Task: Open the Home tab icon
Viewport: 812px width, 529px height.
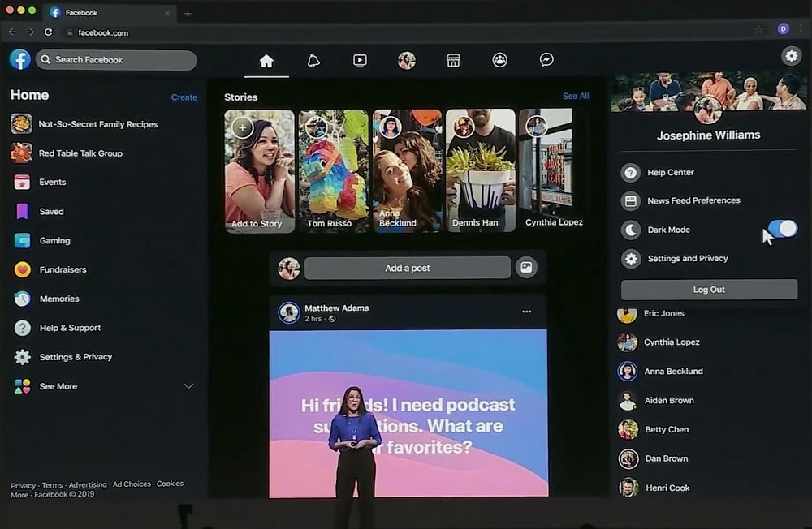Action: (x=266, y=61)
